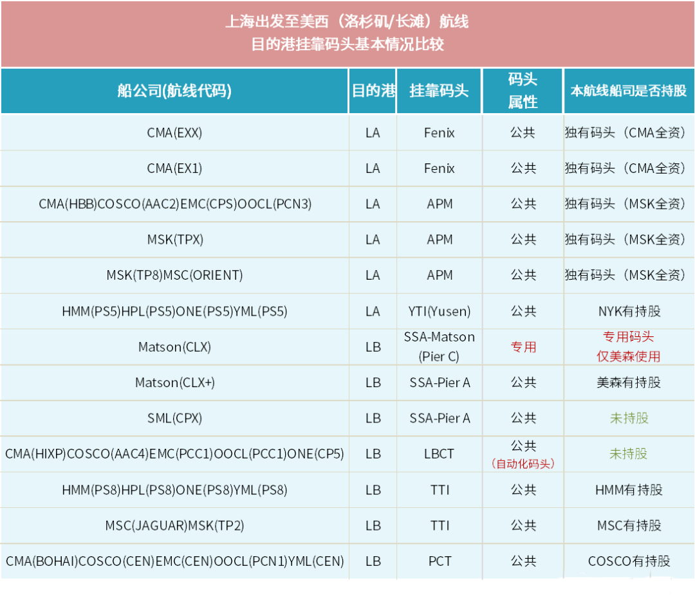Click the CMA(EXX) carrier cell

[x=174, y=133]
